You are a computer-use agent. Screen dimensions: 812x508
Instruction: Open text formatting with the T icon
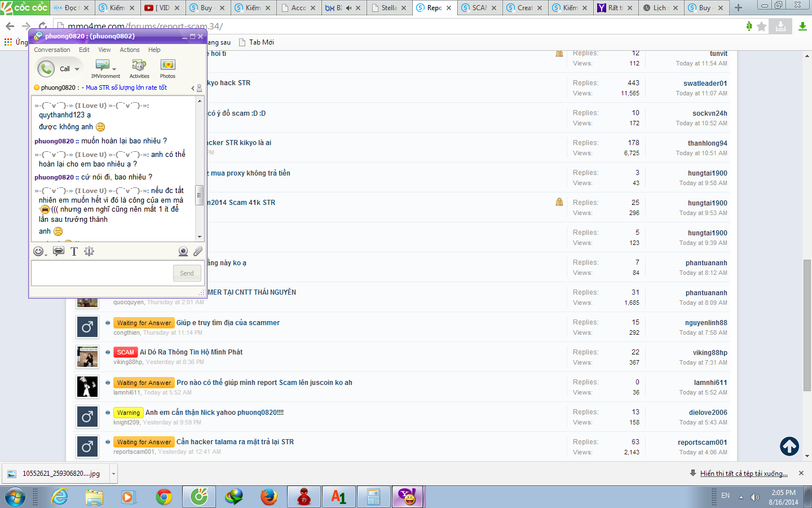(x=74, y=251)
